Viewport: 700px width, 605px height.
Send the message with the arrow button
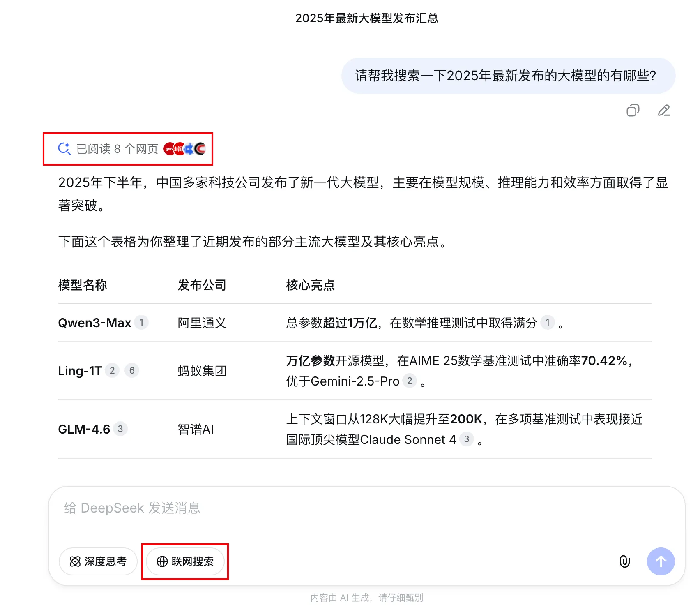[x=661, y=561]
